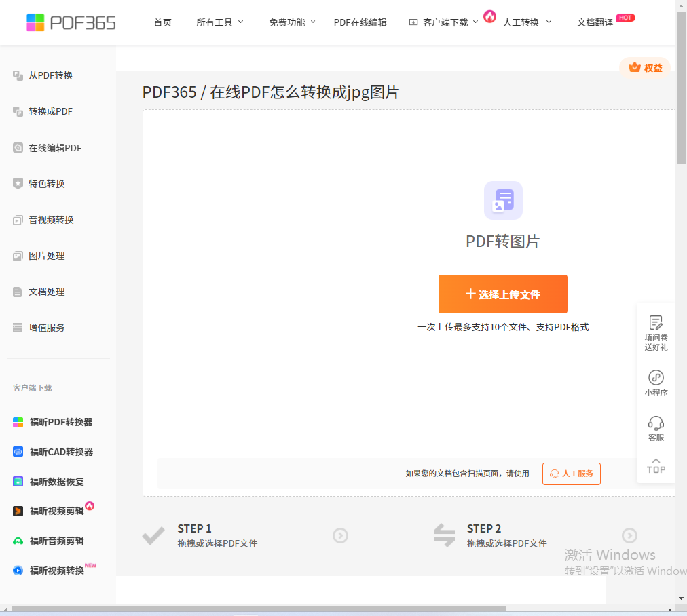Click the 福昕CAD转换器 blue icon

tap(18, 452)
